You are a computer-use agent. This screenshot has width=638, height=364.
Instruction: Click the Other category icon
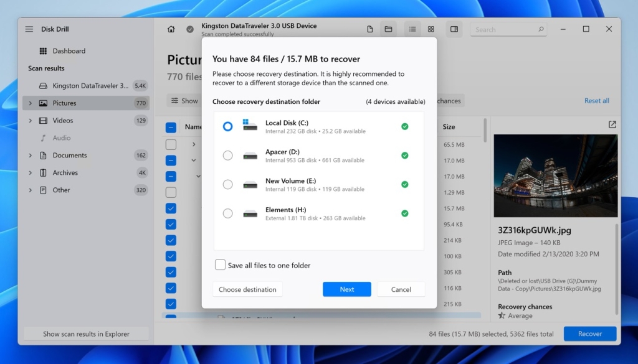(x=43, y=190)
